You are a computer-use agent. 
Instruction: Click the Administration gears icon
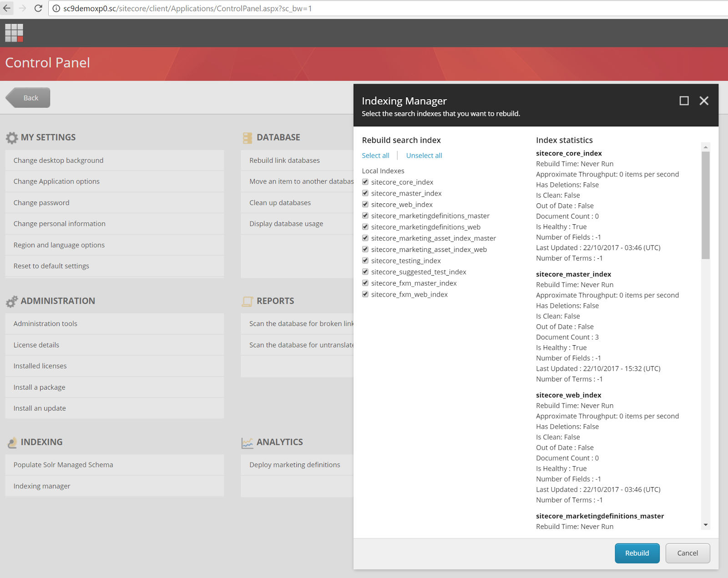(12, 301)
